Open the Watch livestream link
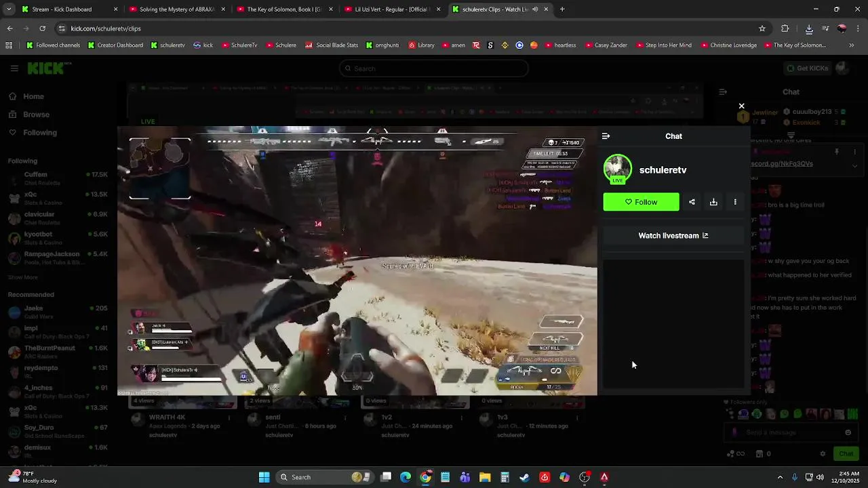868x488 pixels. [673, 236]
